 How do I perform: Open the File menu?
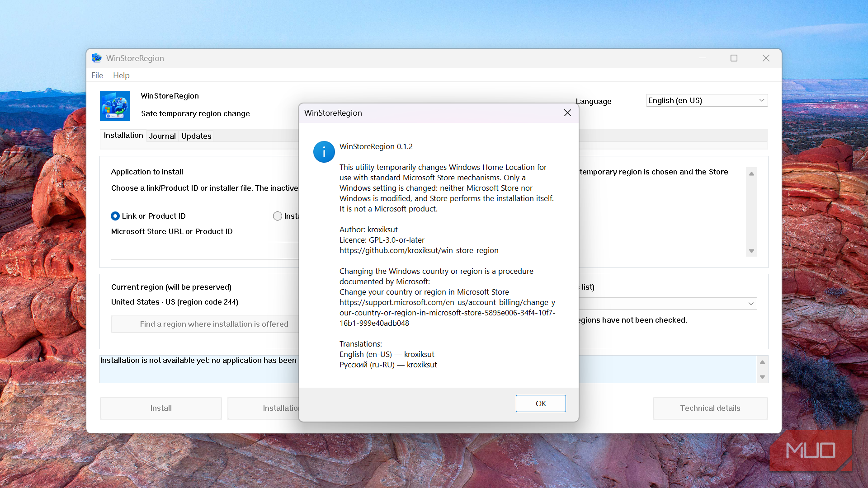pos(97,75)
